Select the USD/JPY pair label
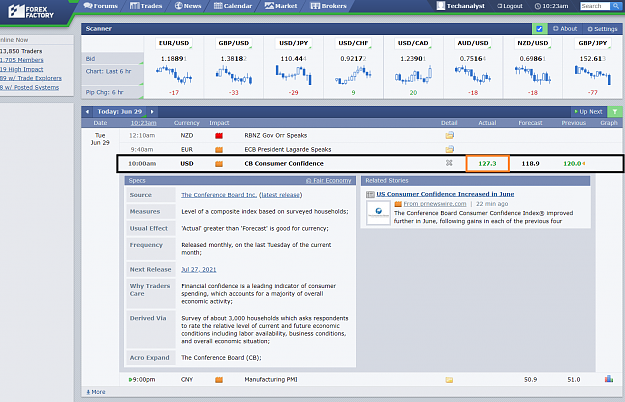Screen dimensions: 625x402 [x=294, y=43]
